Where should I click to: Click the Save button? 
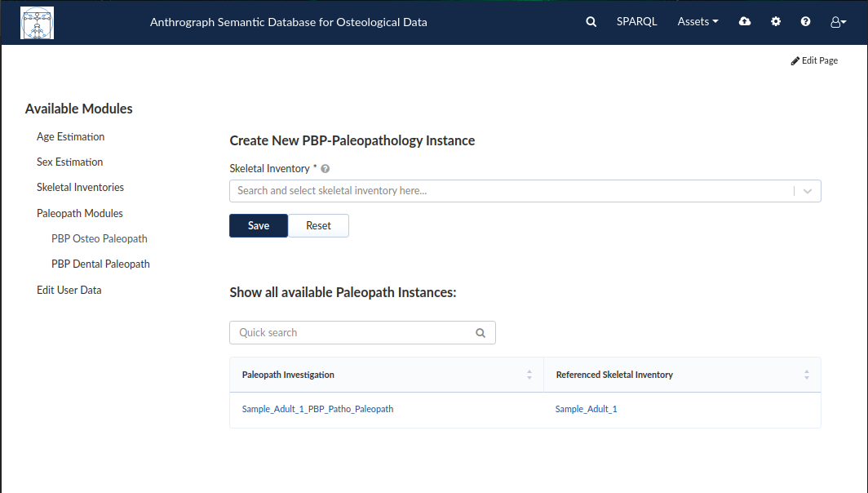[259, 225]
